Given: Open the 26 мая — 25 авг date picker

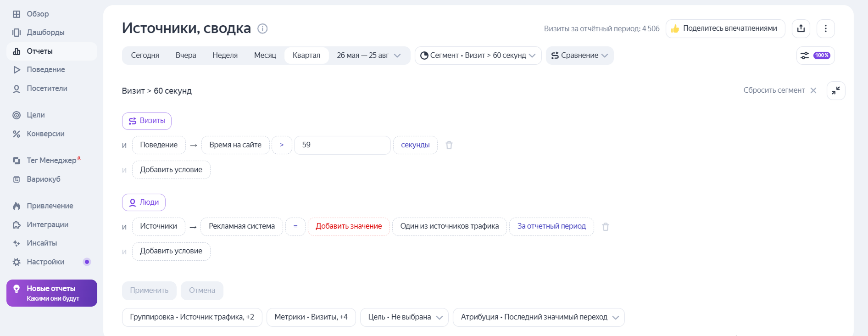Looking at the screenshot, I should [x=369, y=55].
